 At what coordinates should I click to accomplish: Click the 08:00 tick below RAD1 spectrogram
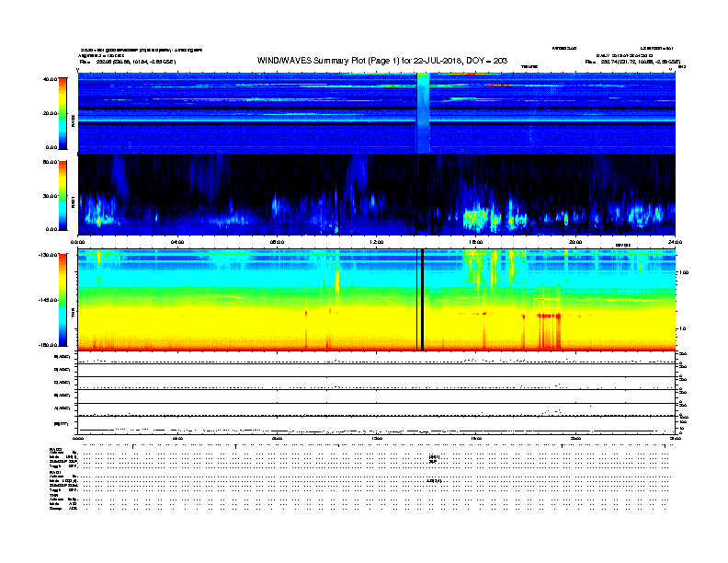point(277,242)
